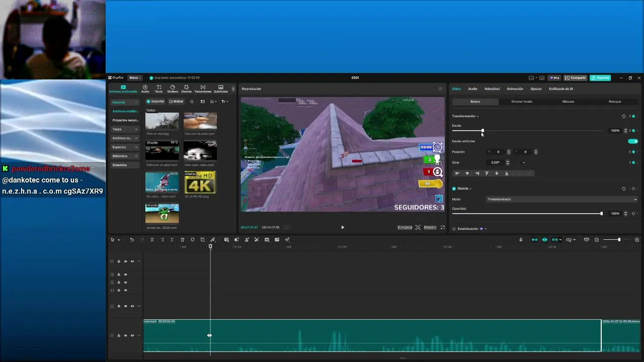Click the Compartir button
644x362 pixels.
pos(576,78)
